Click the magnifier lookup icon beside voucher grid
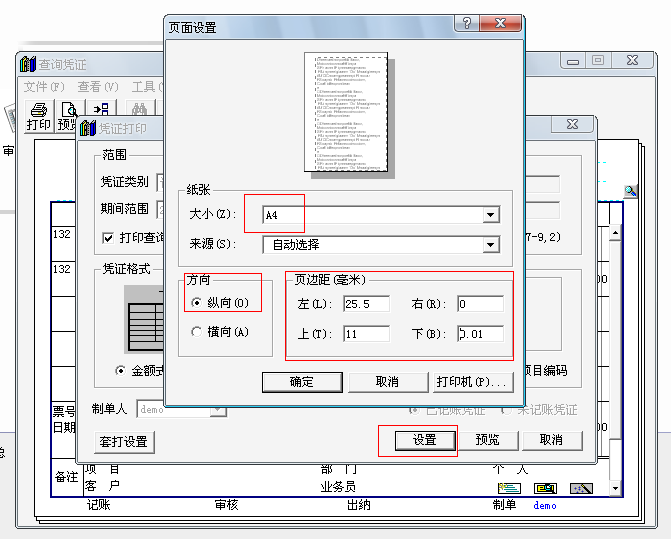671x539 pixels. [631, 190]
